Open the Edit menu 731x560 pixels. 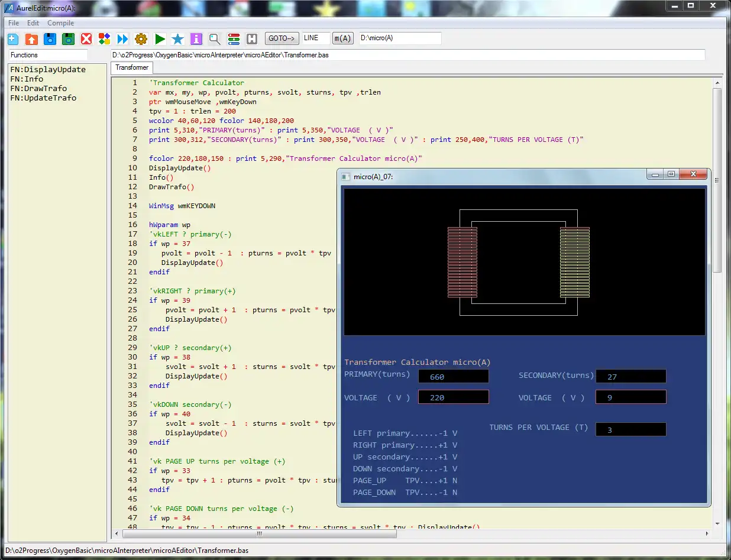point(33,23)
